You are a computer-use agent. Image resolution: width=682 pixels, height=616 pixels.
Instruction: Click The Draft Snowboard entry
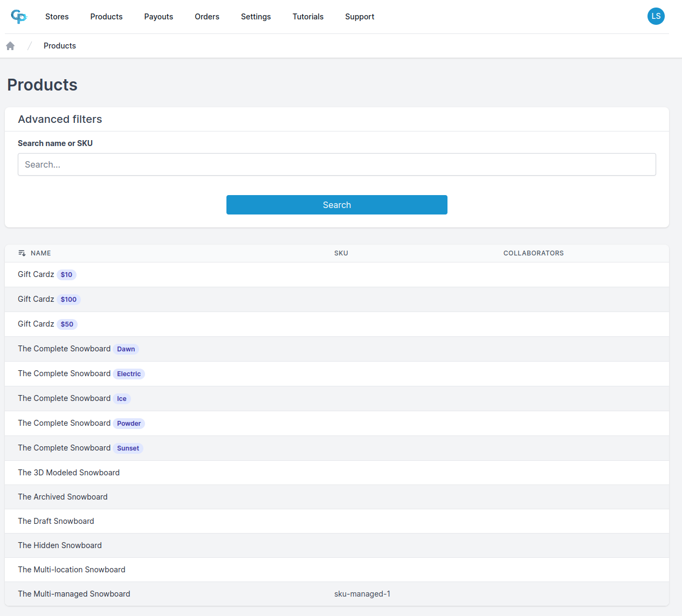coord(56,521)
